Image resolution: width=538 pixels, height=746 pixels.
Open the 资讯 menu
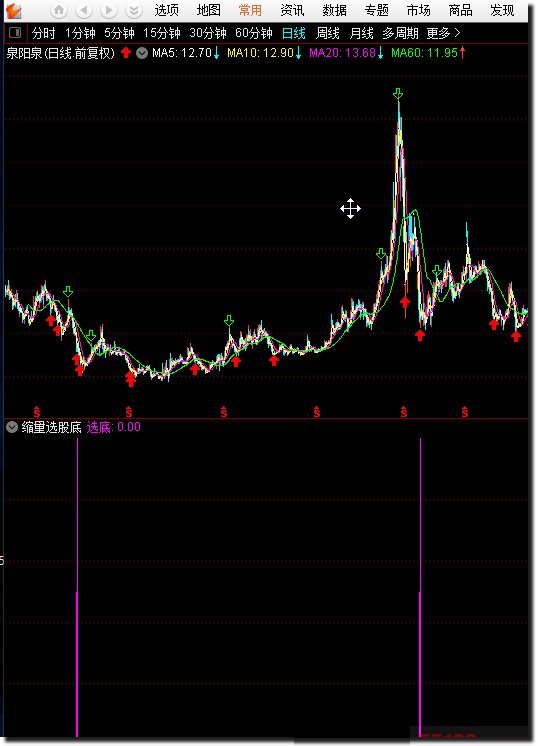click(x=292, y=10)
